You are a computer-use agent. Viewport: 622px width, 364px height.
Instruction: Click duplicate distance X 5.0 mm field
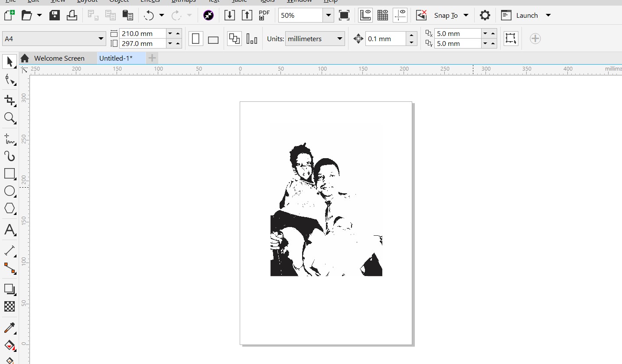[458, 33]
